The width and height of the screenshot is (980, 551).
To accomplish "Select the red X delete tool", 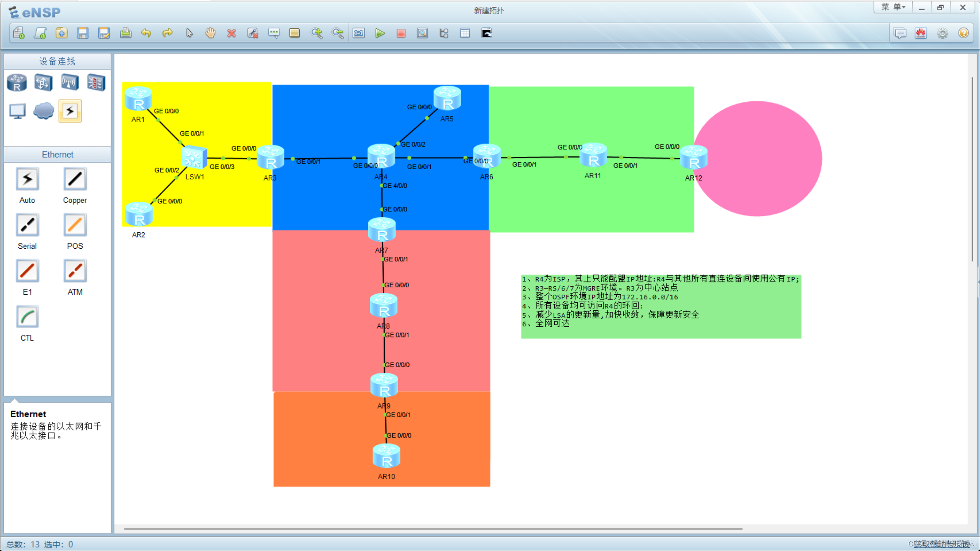I will [231, 33].
